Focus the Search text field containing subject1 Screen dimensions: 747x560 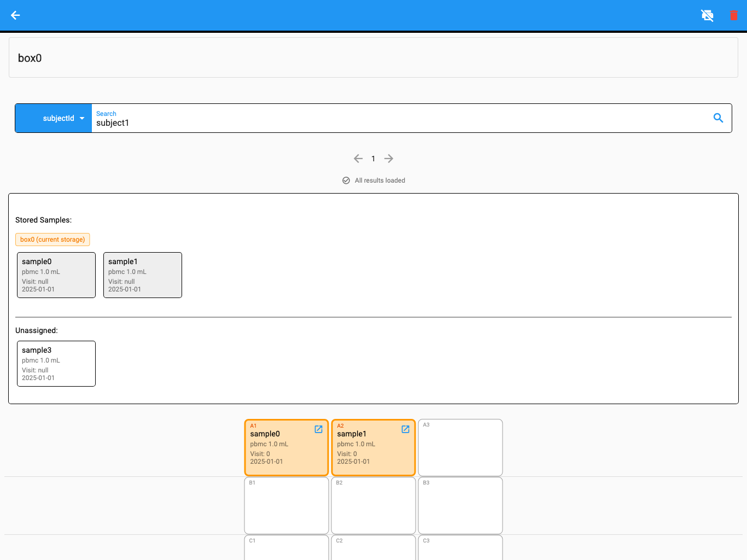[x=401, y=118]
